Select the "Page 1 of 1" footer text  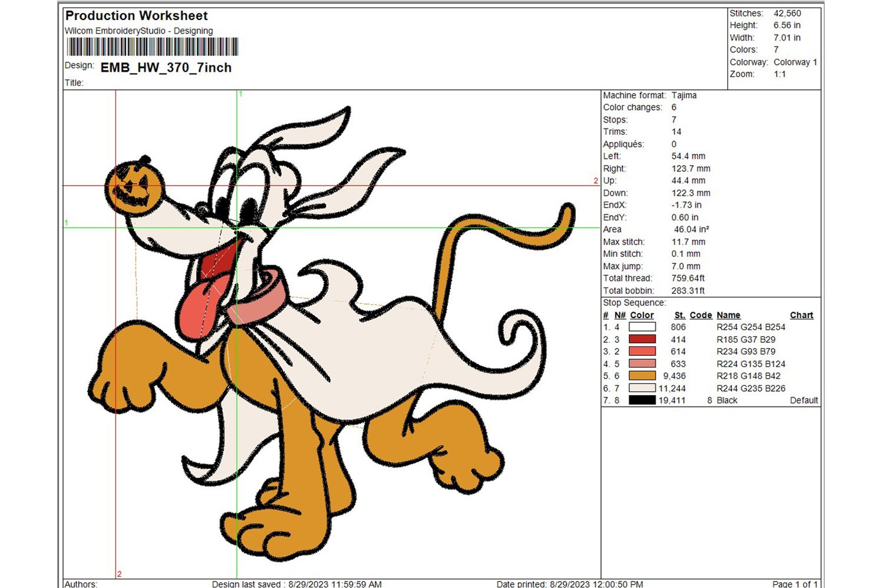coord(795,584)
